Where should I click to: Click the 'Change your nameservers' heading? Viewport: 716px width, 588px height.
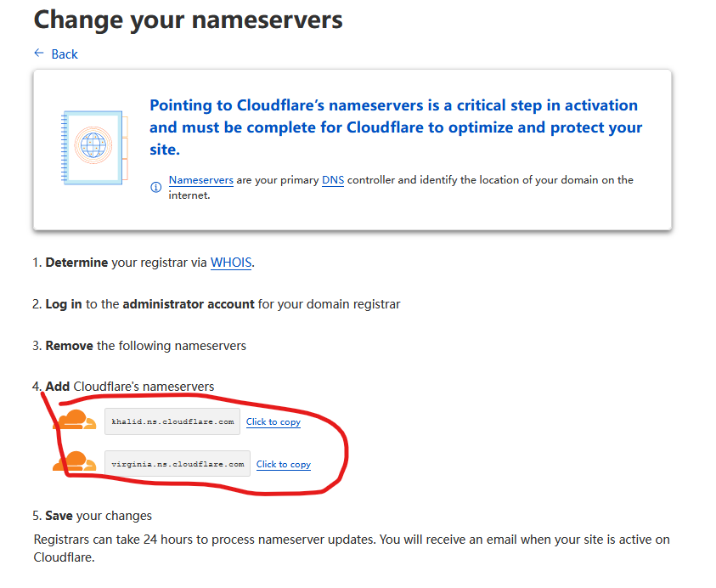tap(188, 19)
